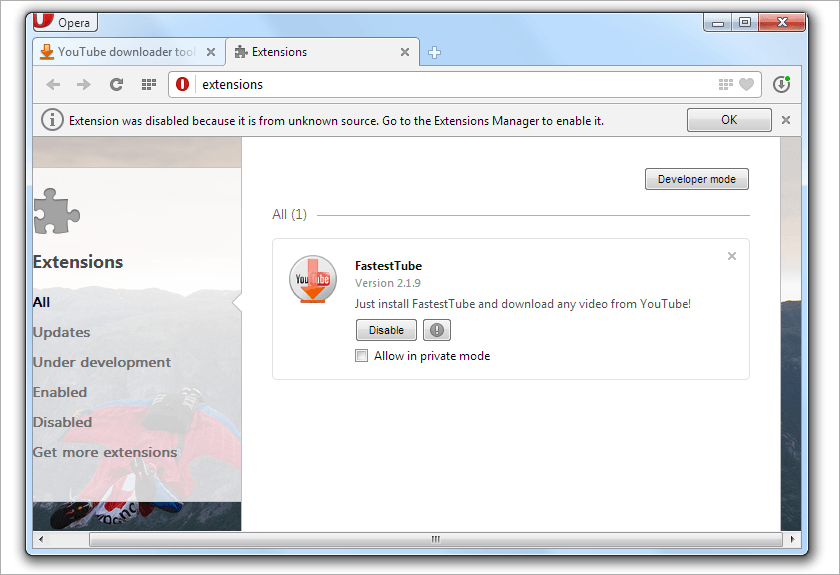
Task: Toggle Allow in private mode checkbox
Action: [362, 356]
